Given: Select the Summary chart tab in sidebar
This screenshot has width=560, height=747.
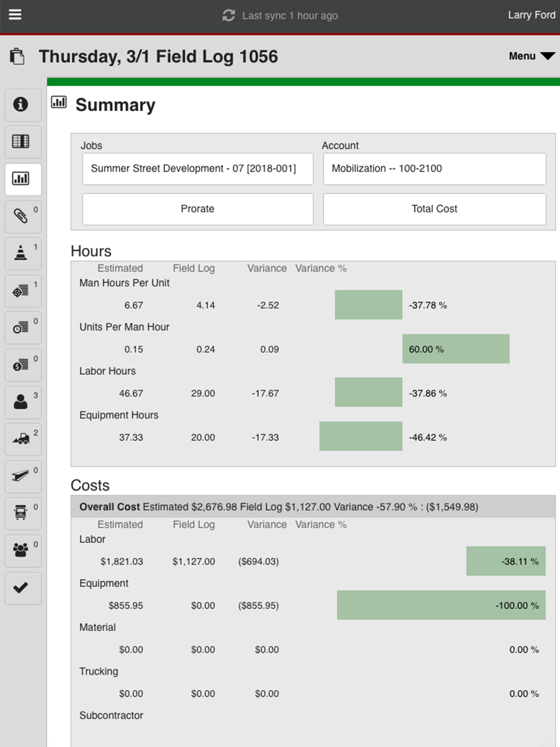Looking at the screenshot, I should tap(23, 179).
